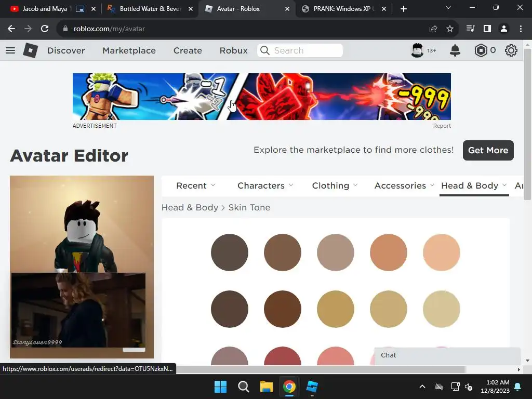Select the pale beige swatch, second row

(x=442, y=309)
